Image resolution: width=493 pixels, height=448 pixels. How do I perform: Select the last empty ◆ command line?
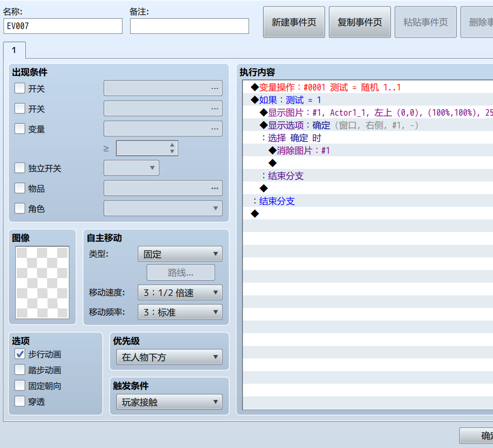(x=368, y=213)
